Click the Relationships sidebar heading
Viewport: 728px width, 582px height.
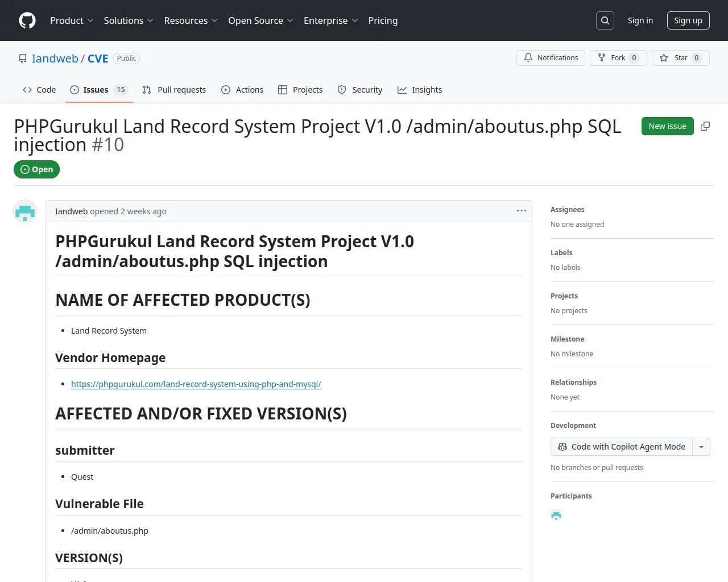[574, 383]
